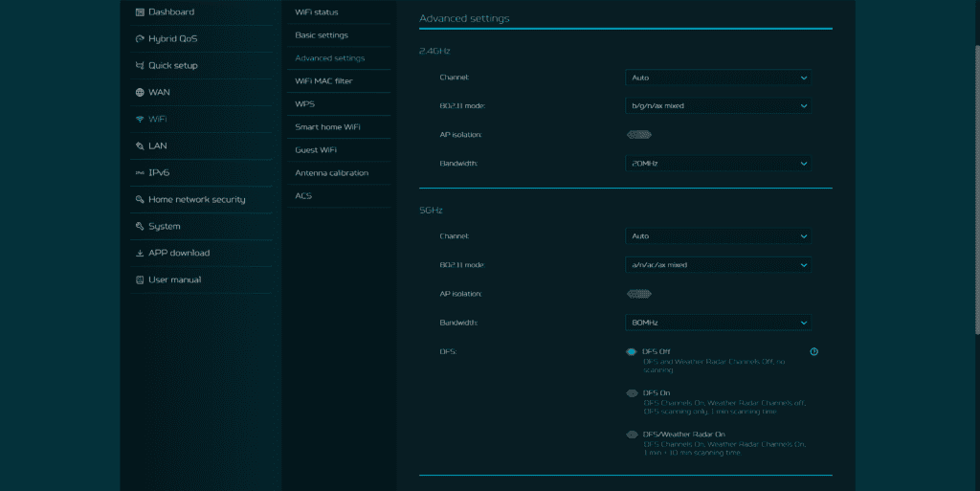Viewport: 980px width, 491px height.
Task: Open the WiFi MAC filter submenu
Action: click(323, 81)
